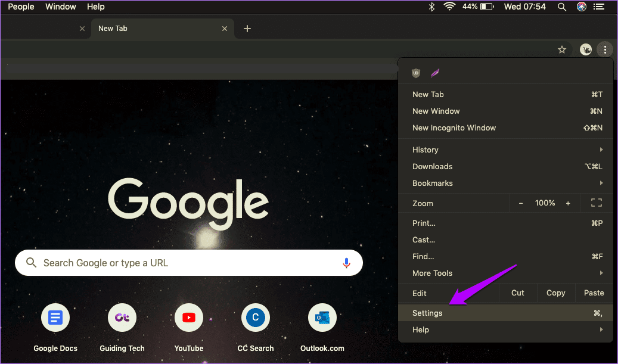The height and width of the screenshot is (364, 618).
Task: Click the Chrome three-dot menu button
Action: tap(605, 49)
